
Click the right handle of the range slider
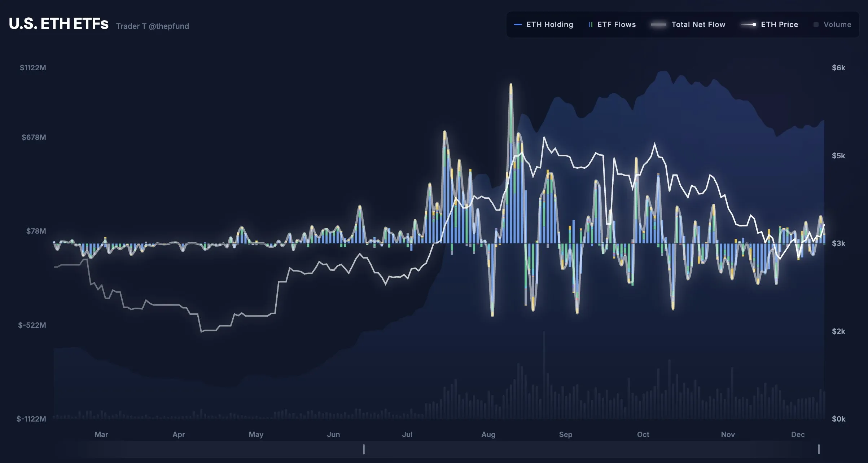[819, 449]
